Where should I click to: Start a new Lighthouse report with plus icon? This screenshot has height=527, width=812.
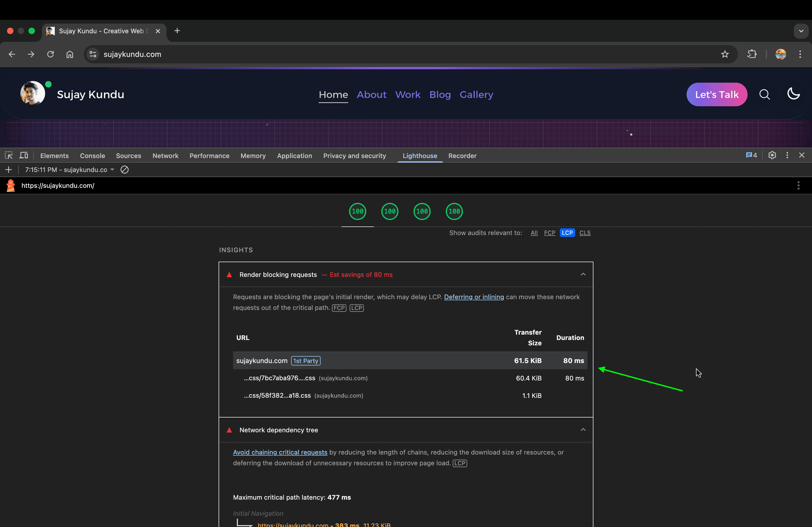pyautogui.click(x=9, y=170)
